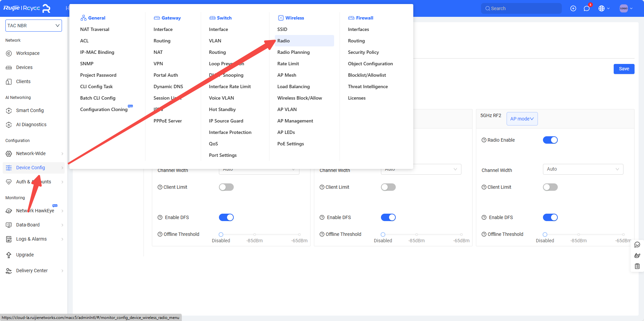Viewport: 644px width, 321px height.
Task: Click the Upgrade arrow icon
Action: (9, 255)
